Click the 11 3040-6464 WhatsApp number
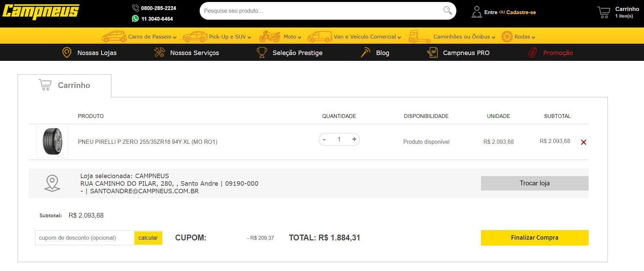The image size is (644, 271). pos(157,19)
